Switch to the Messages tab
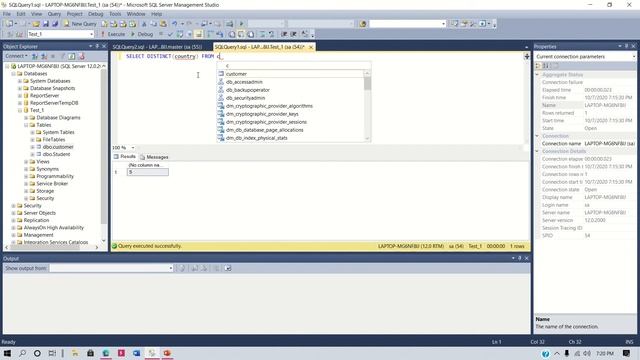 point(154,157)
